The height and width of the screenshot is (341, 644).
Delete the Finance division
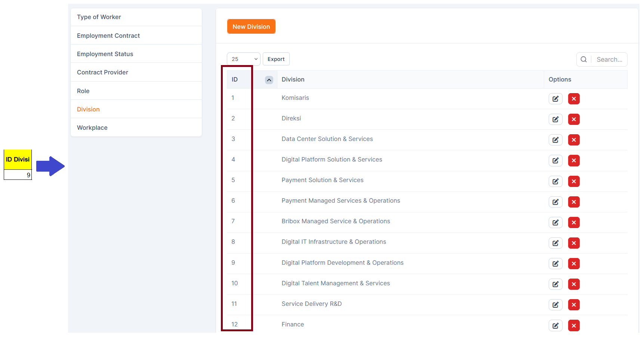pos(573,325)
